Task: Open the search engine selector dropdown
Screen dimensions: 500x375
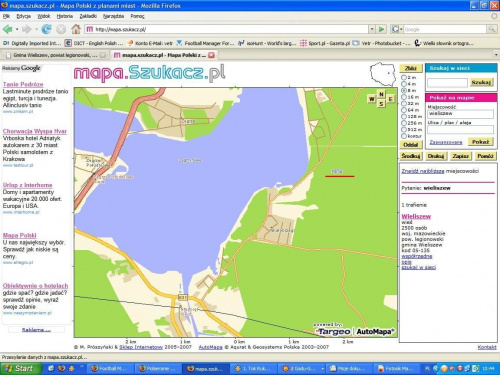Action: tap(397, 29)
